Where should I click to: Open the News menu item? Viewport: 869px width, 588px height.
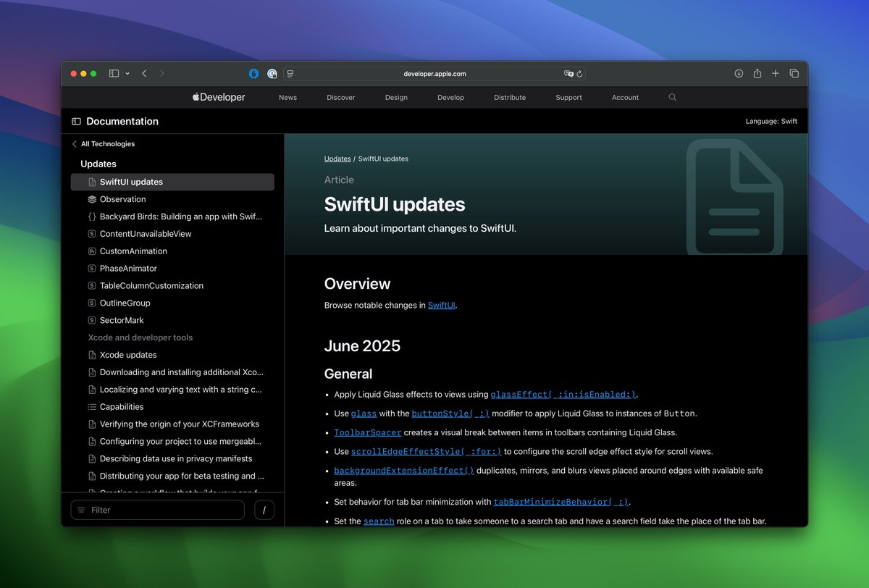coord(287,97)
